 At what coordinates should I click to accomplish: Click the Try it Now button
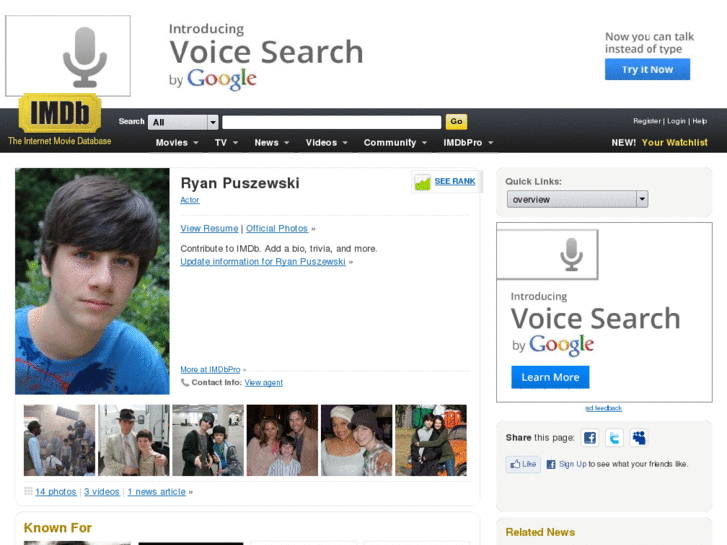point(647,69)
